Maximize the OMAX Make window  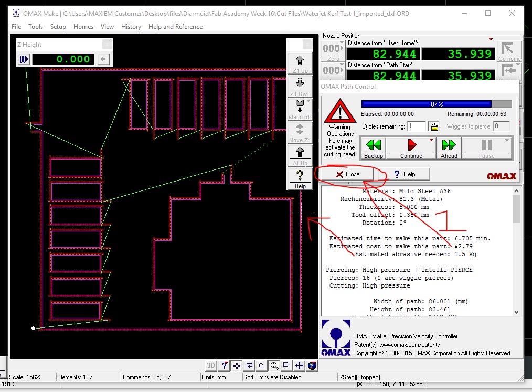(x=488, y=13)
